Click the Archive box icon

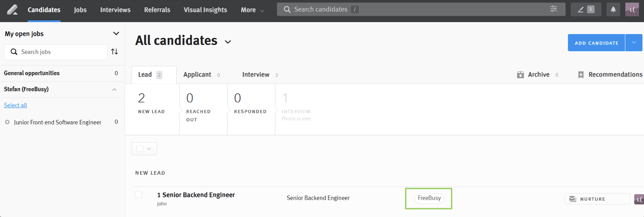pyautogui.click(x=520, y=75)
